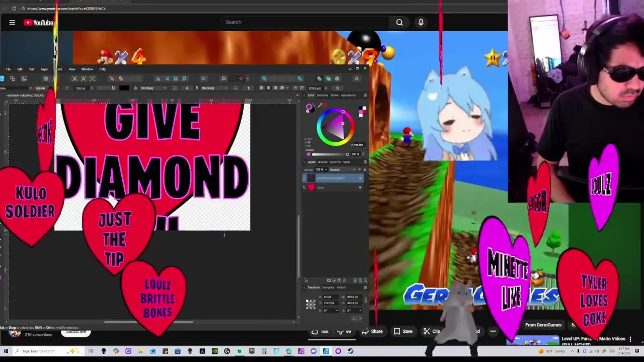Toggle bulleted list formatting
Image resolution: width=644 pixels, height=362 pixels.
[x=295, y=88]
